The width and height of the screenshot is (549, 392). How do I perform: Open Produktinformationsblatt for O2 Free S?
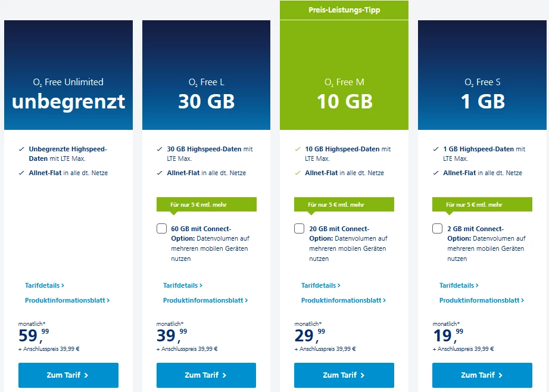(482, 300)
